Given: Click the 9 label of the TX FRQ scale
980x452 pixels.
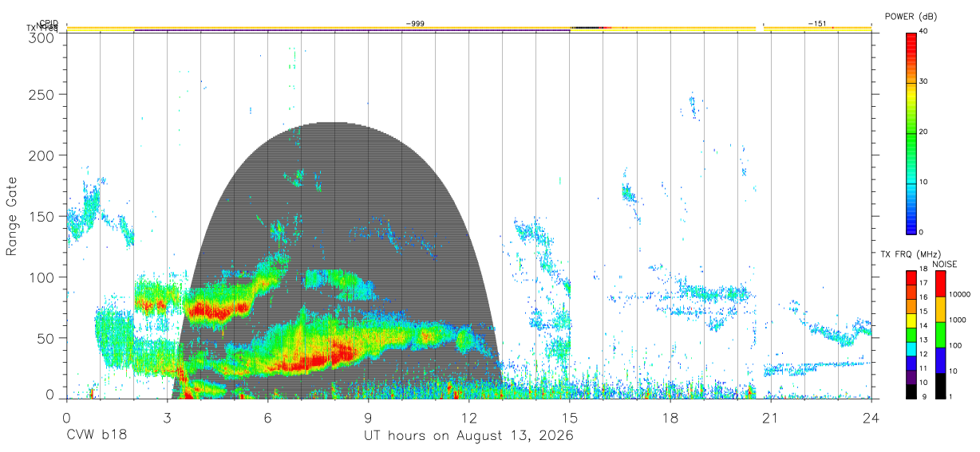Looking at the screenshot, I should pyautogui.click(x=925, y=396).
